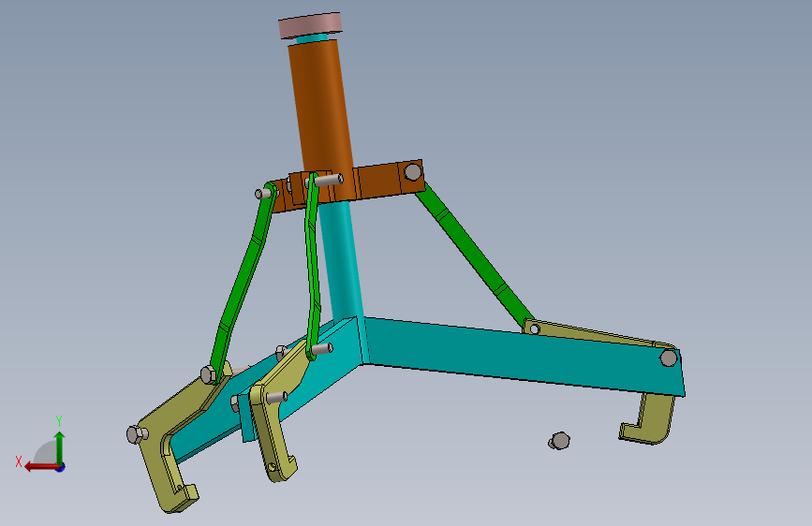This screenshot has height=526, width=812.
Task: Select the gray pin at right collar end
Action: click(x=413, y=171)
